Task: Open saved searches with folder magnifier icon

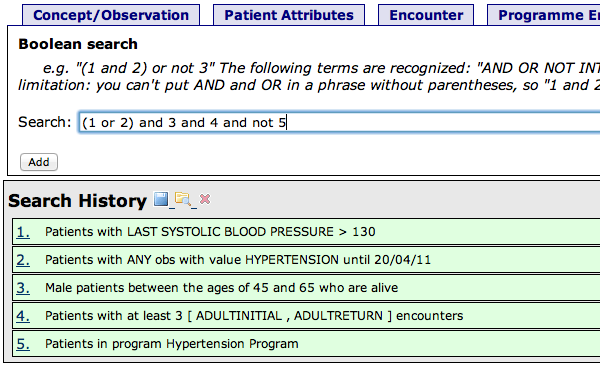Action: pos(183,199)
